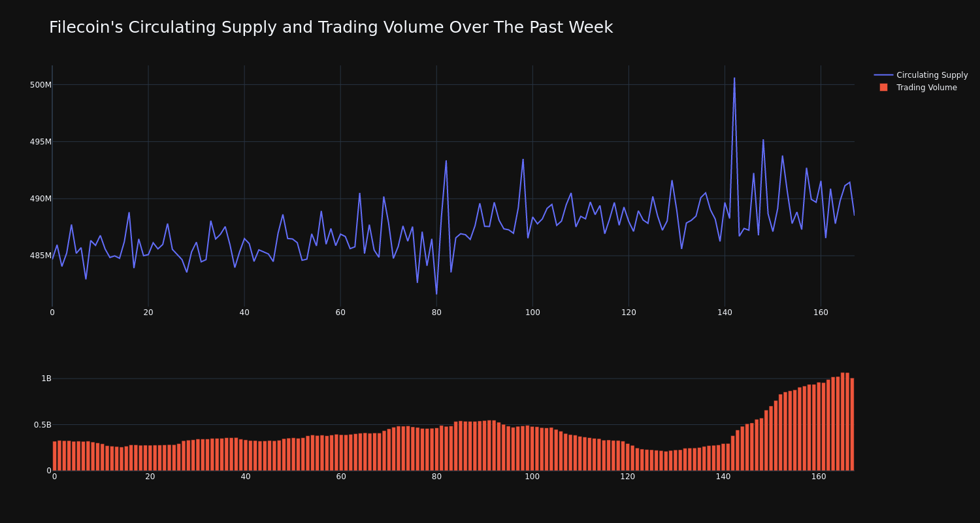Click the highest peak of the supply line
This screenshot has height=523, width=980.
coord(734,78)
